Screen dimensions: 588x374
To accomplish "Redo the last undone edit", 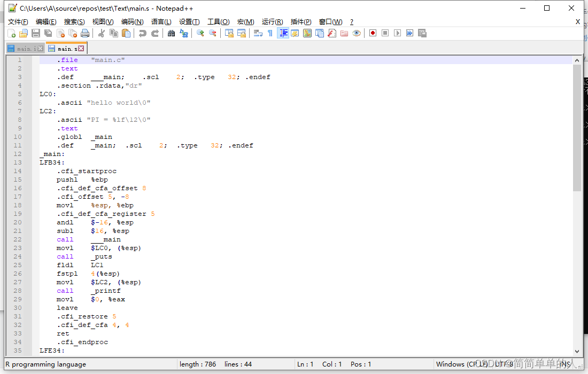I will pos(154,33).
